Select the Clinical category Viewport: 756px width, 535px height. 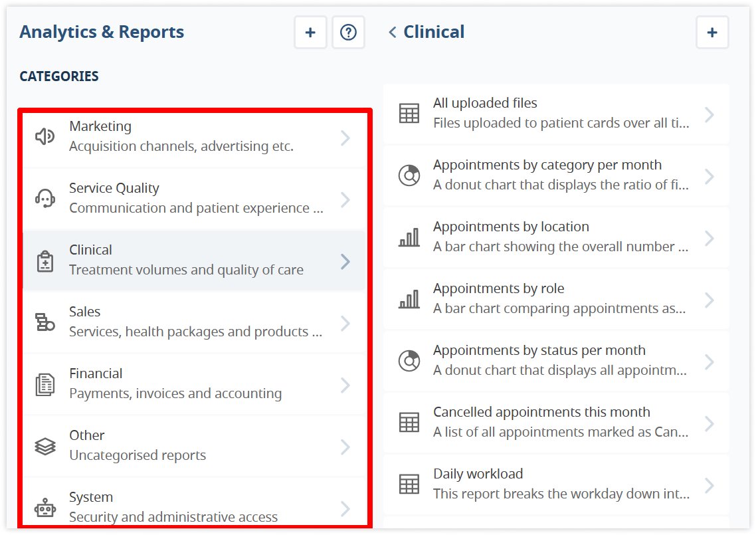(x=186, y=260)
